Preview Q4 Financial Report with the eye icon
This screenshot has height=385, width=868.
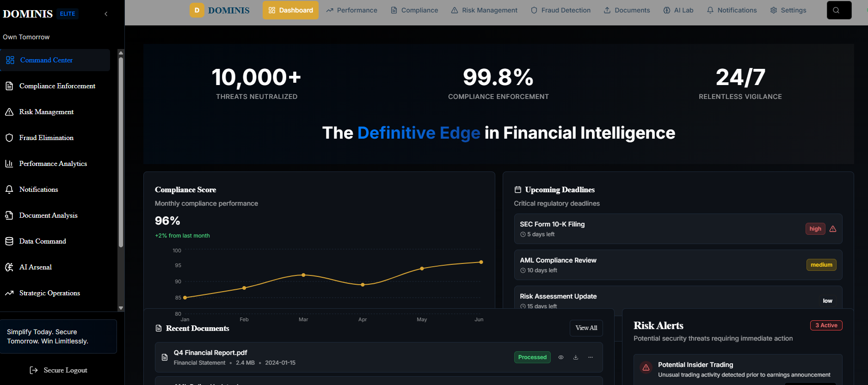(561, 357)
